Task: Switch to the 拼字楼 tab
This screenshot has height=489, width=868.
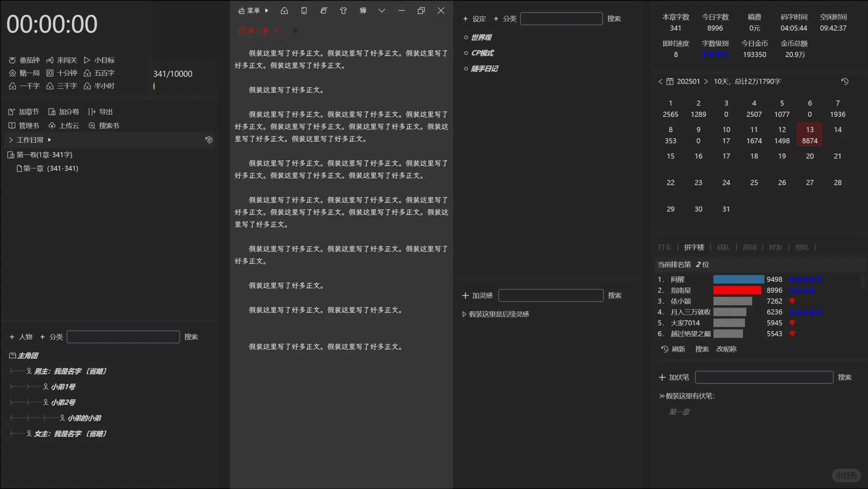Action: pos(694,247)
